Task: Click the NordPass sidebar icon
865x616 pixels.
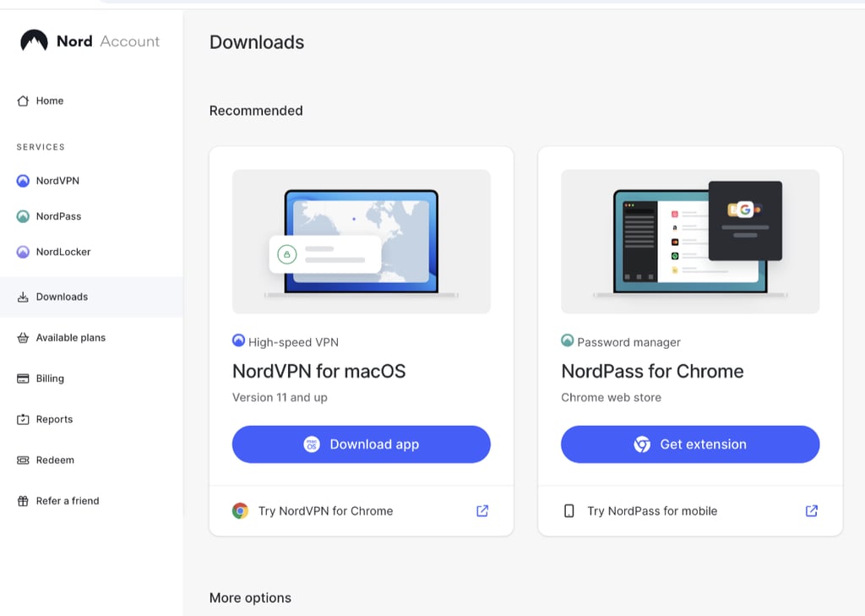Action: (23, 216)
